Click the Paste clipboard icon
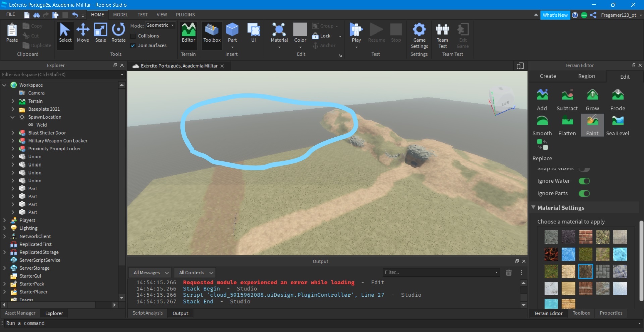This screenshot has width=644, height=332. point(12,33)
